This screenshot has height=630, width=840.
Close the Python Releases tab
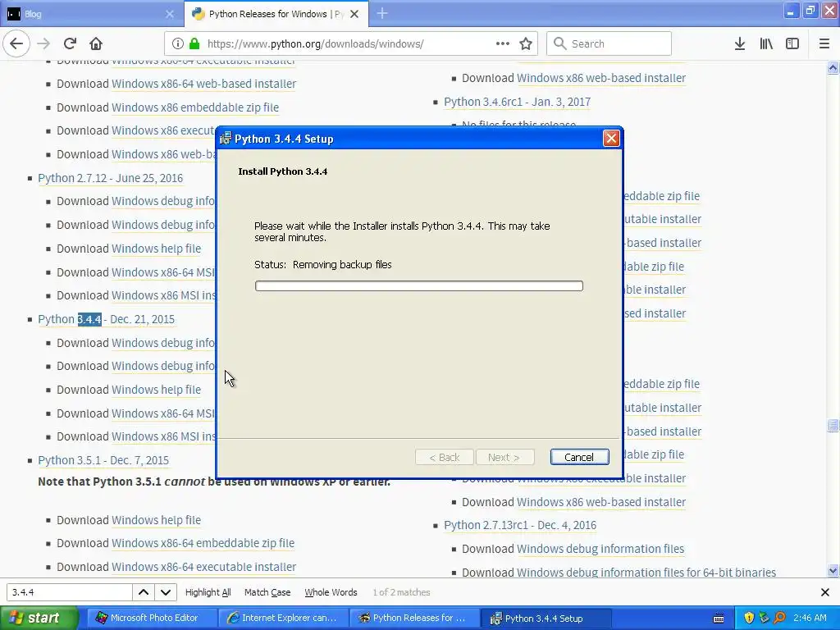[354, 14]
